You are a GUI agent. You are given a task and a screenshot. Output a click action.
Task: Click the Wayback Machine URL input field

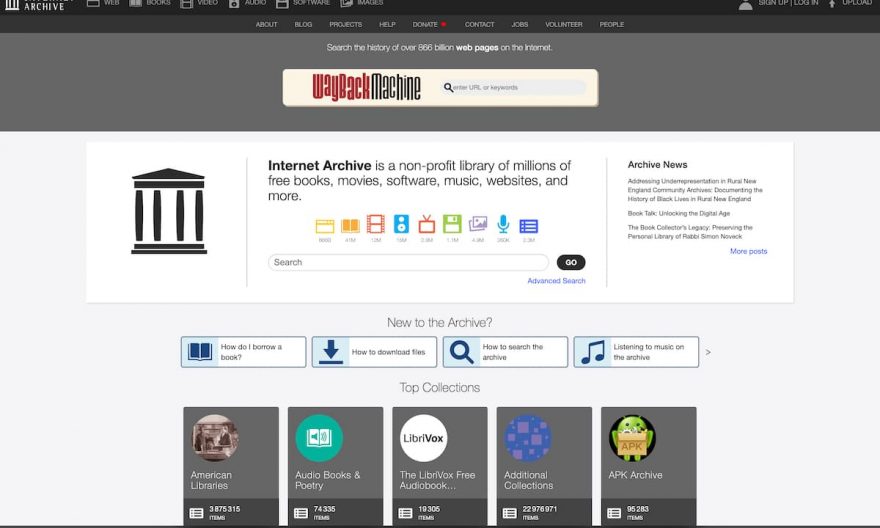click(518, 88)
